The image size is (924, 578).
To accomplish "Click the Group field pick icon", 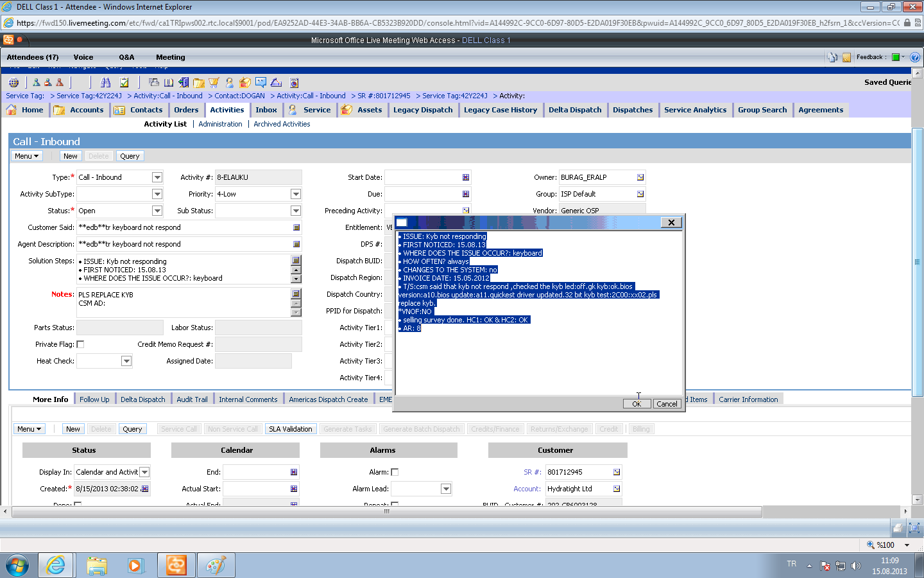I will tap(640, 194).
